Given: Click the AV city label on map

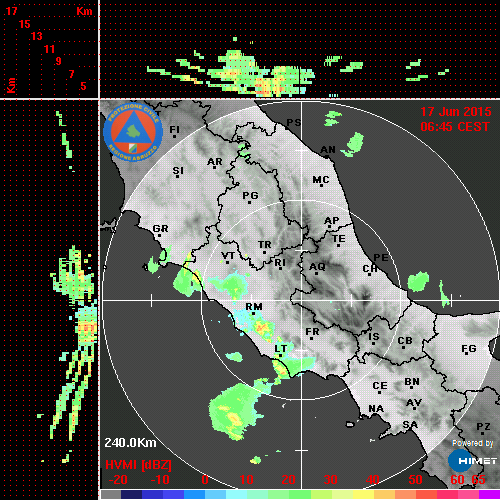Looking at the screenshot, I should point(414,403).
